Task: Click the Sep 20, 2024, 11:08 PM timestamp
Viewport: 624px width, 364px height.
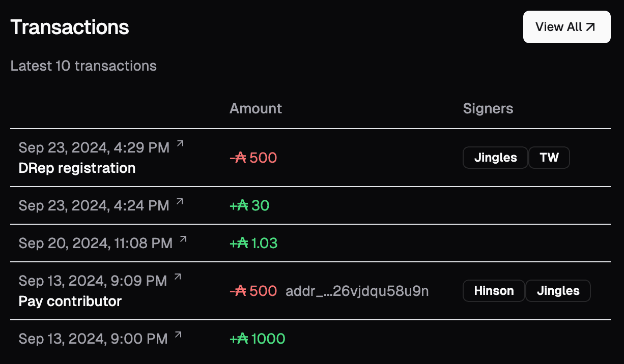Action: 95,243
